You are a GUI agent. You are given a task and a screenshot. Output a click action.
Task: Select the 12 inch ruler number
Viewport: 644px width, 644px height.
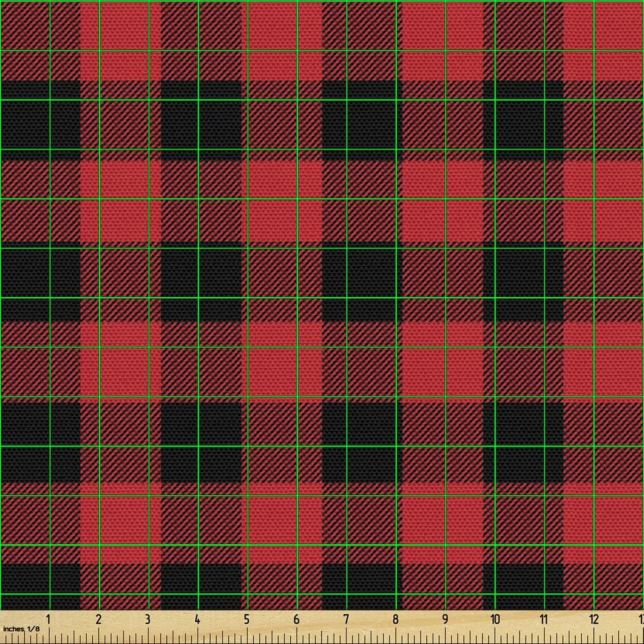(x=594, y=620)
